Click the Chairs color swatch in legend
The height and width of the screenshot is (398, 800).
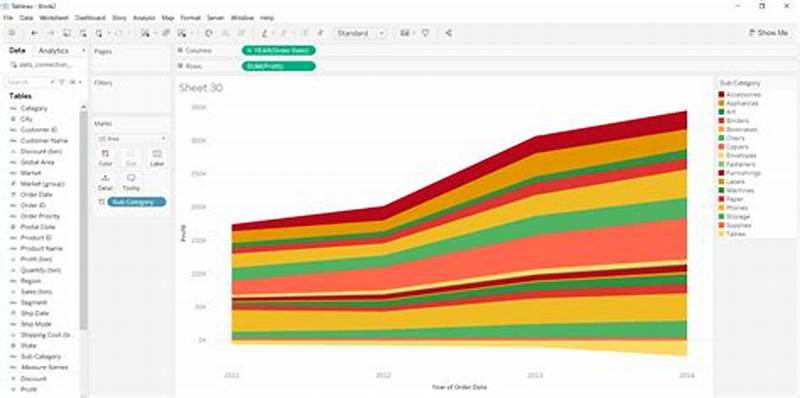721,138
